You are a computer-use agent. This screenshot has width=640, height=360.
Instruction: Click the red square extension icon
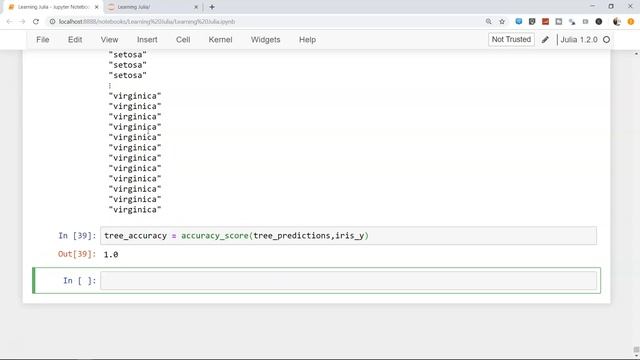pyautogui.click(x=545, y=22)
